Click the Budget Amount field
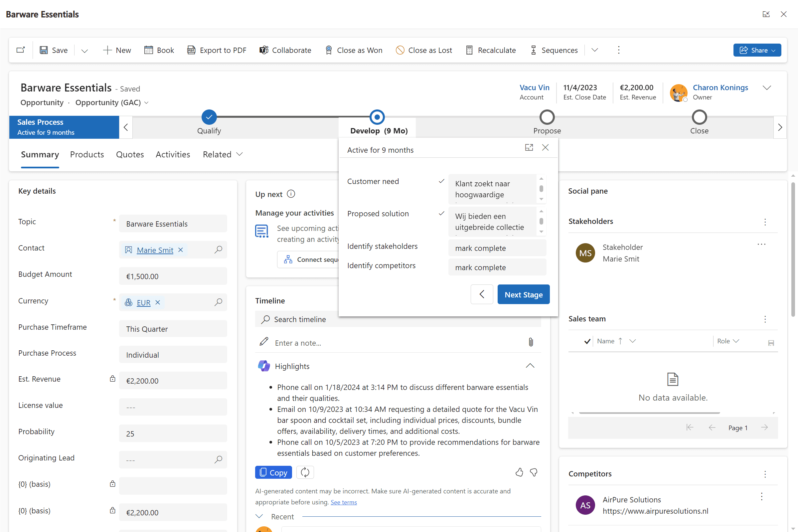The height and width of the screenshot is (532, 798). 173,276
